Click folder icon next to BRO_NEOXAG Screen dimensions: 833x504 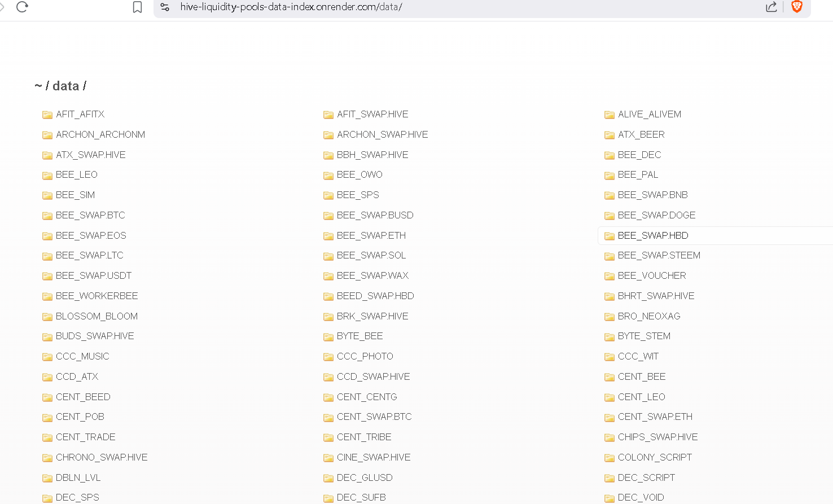(610, 317)
